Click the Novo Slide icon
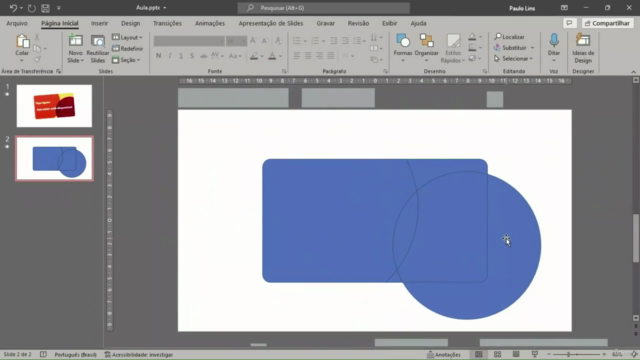 (76, 41)
